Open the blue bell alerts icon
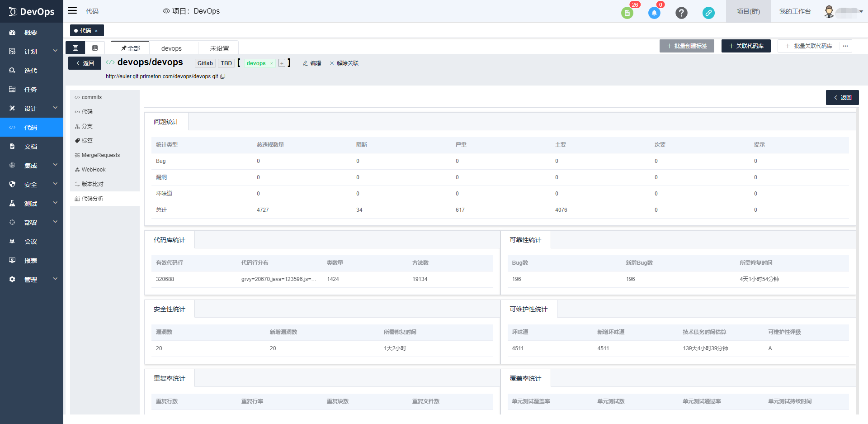Viewport: 868px width, 424px height. [x=654, y=13]
